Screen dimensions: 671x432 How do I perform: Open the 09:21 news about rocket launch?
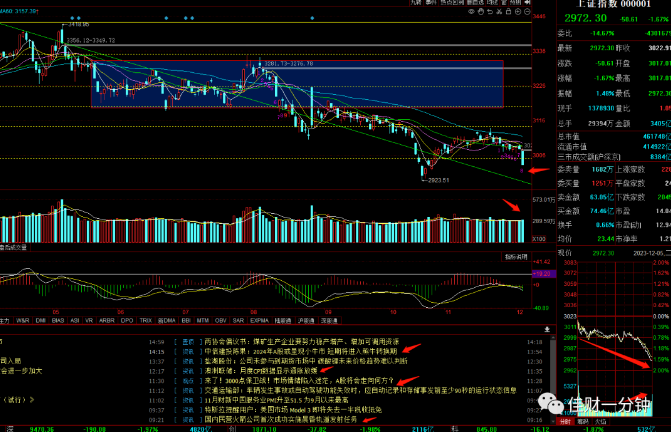pos(281,420)
